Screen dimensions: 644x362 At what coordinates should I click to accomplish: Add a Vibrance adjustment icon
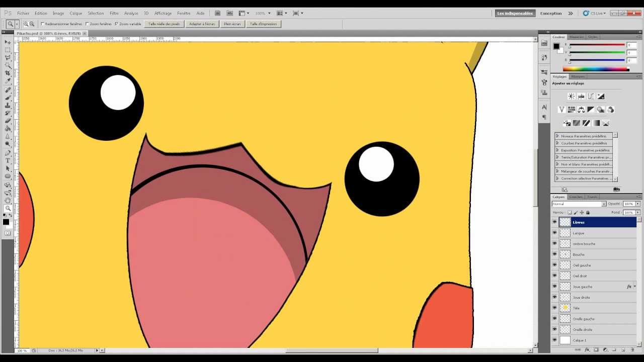(x=562, y=110)
